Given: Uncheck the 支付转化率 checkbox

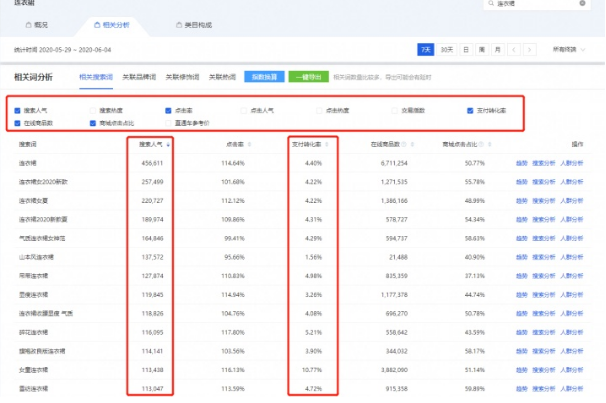Looking at the screenshot, I should click(470, 111).
